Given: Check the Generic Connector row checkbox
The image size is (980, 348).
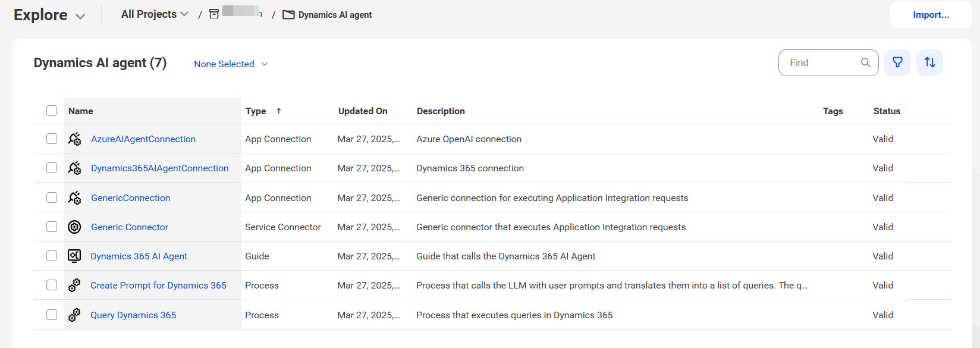Looking at the screenshot, I should (x=52, y=227).
